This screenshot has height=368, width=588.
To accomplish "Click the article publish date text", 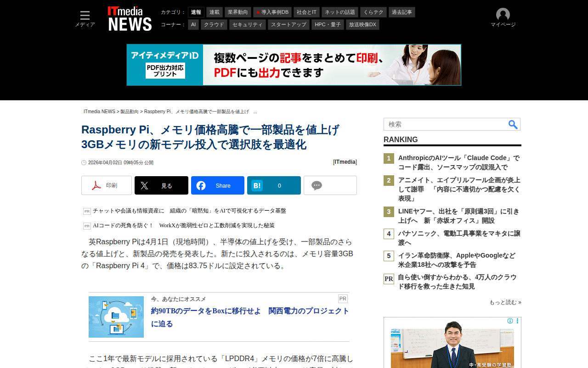I will pos(121,163).
